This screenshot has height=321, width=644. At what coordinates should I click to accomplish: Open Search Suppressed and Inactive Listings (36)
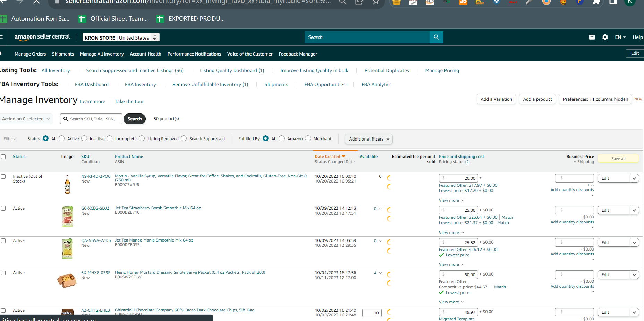pos(135,70)
